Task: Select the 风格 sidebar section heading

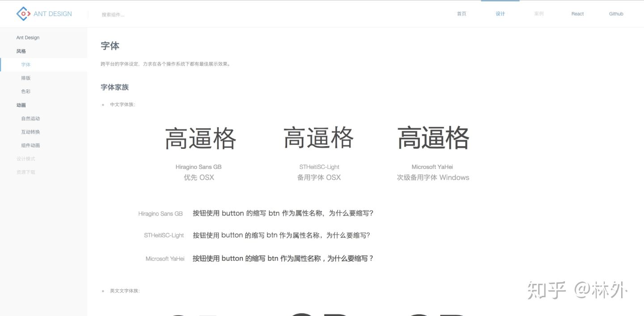Action: point(21,51)
